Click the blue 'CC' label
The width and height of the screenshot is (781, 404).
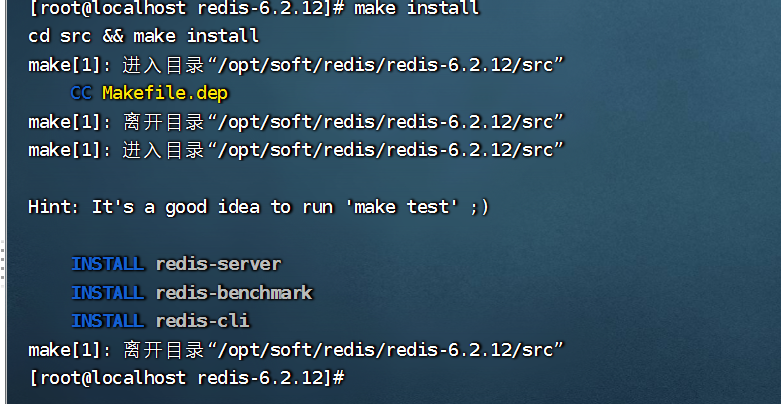point(81,93)
